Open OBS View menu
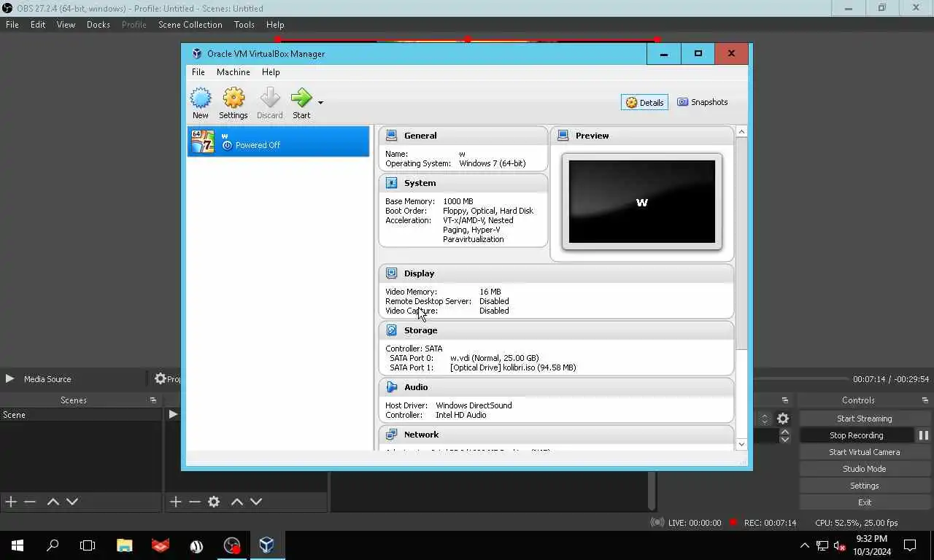 point(66,25)
